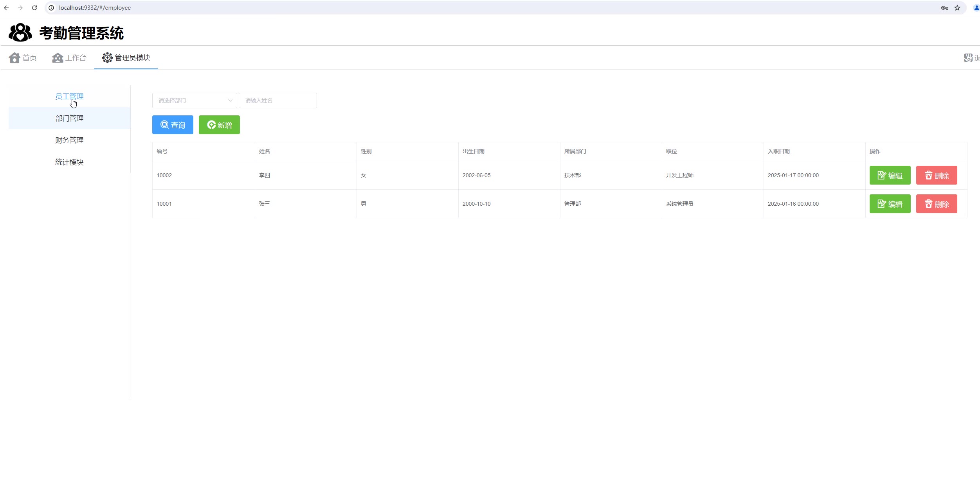Open 财务管理 in the sidebar
The image size is (980, 499).
tap(69, 140)
